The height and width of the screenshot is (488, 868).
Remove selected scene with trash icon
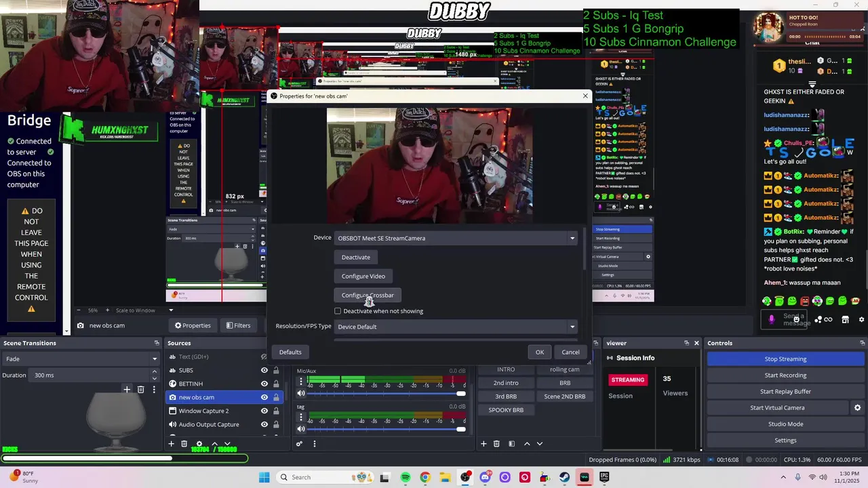coord(496,444)
